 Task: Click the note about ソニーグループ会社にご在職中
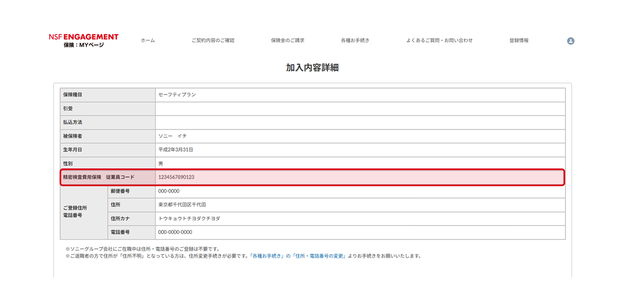coord(142,249)
